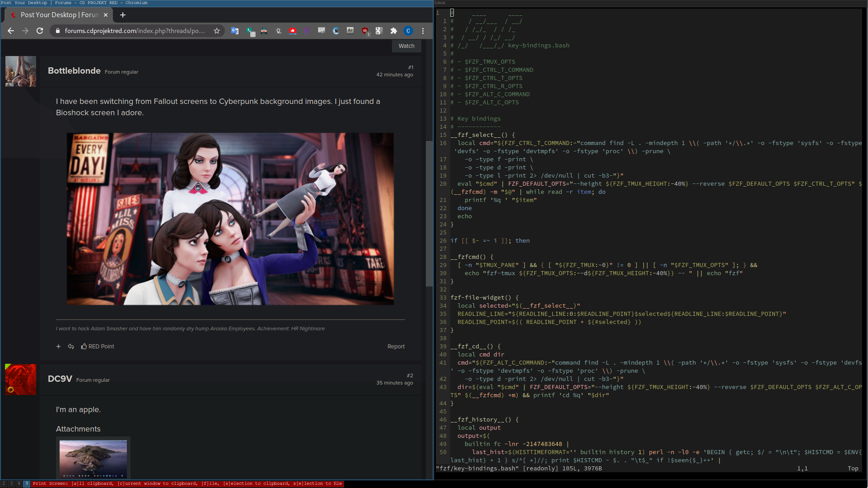Bookmark this page with the star
This screenshot has height=488, width=868.
(x=217, y=31)
